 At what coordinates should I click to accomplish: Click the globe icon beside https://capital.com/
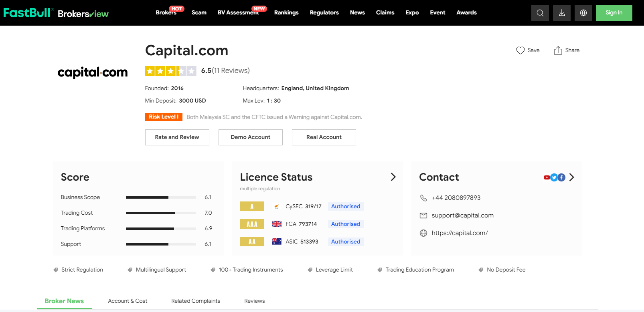[x=423, y=233]
